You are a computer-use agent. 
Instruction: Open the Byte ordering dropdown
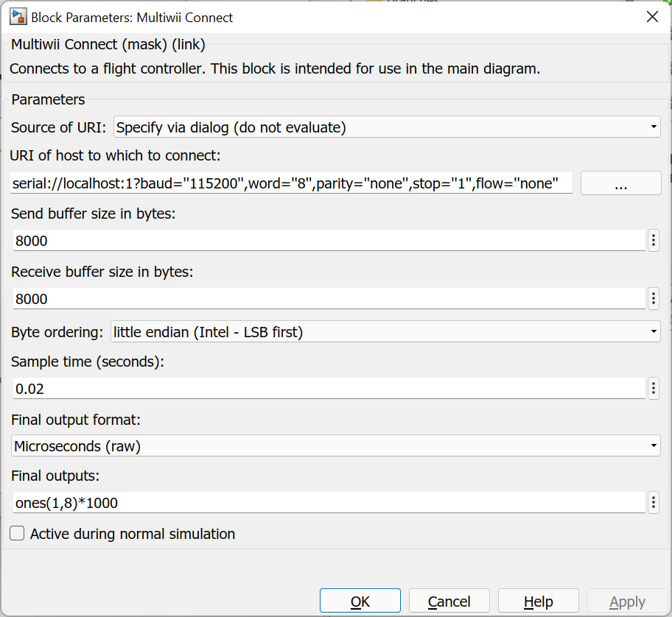[385, 332]
